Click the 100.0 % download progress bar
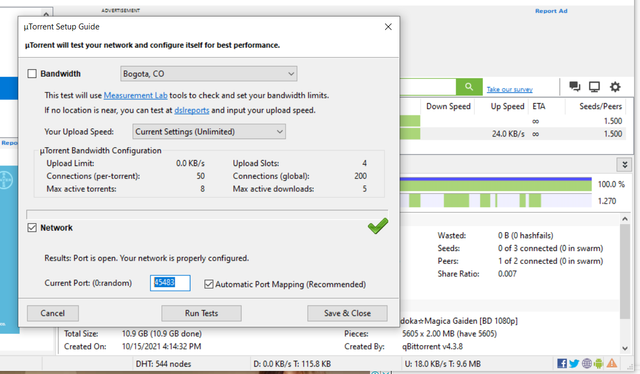This screenshot has width=640, height=374. (x=496, y=184)
